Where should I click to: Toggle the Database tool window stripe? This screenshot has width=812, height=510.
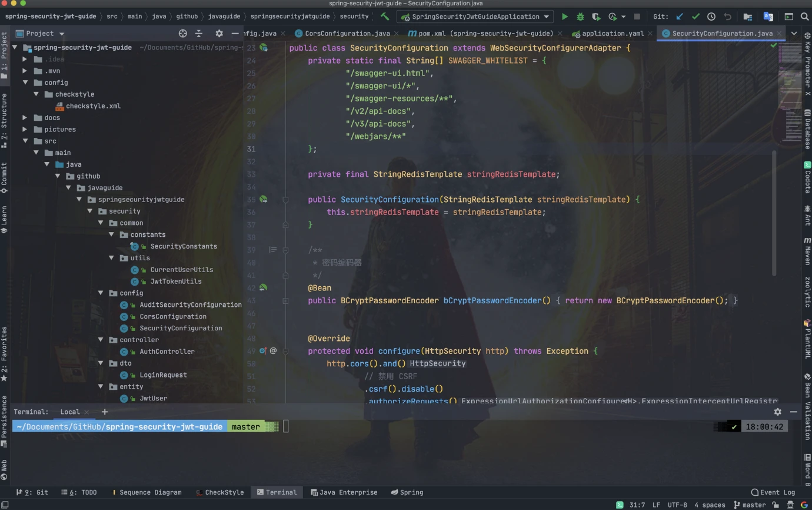807,130
